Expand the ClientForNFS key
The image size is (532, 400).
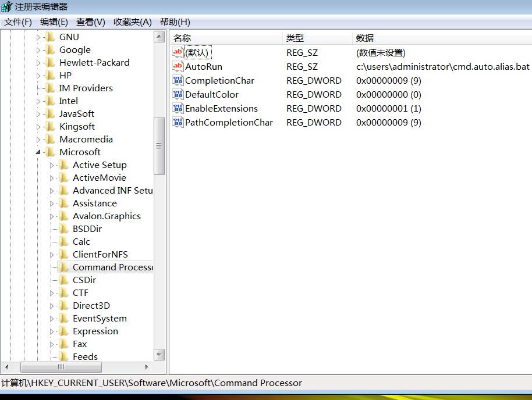click(52, 255)
